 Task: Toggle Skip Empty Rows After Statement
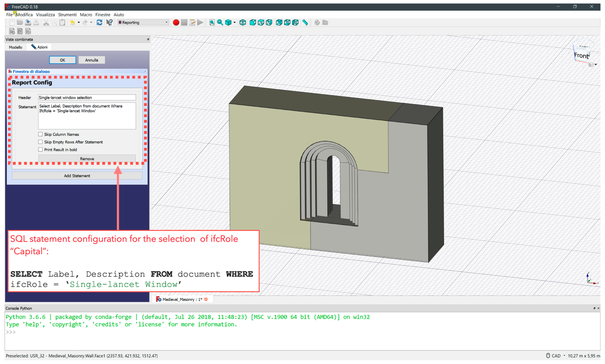pos(40,142)
